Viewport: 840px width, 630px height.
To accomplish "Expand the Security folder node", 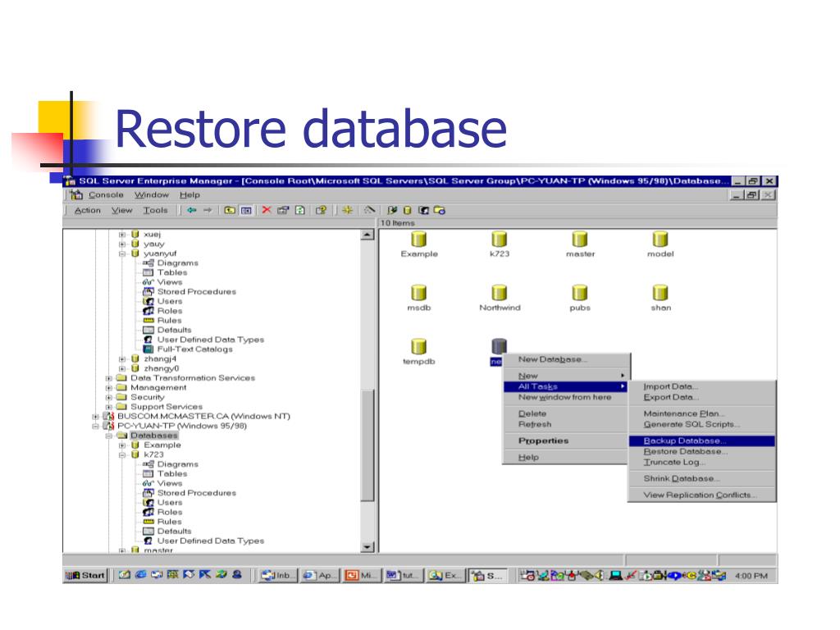I will coord(109,398).
